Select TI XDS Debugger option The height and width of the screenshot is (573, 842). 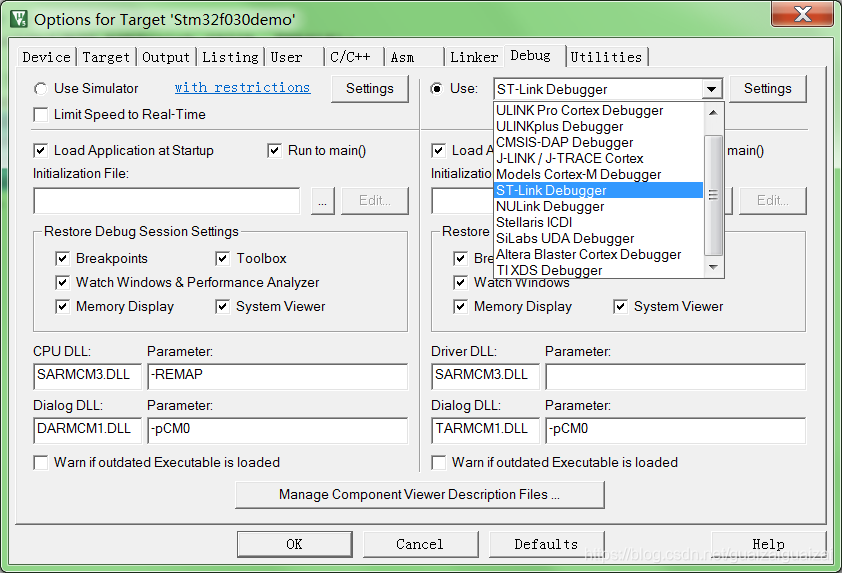[598, 270]
